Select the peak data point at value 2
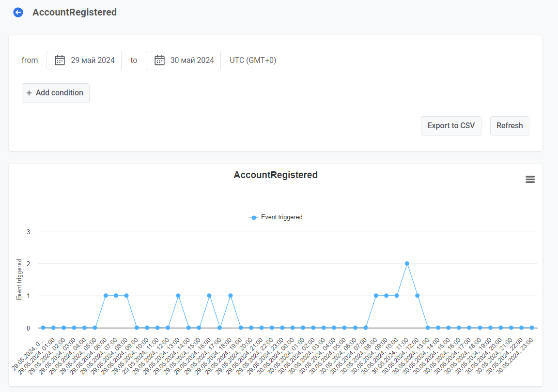558x392 pixels. (x=407, y=264)
